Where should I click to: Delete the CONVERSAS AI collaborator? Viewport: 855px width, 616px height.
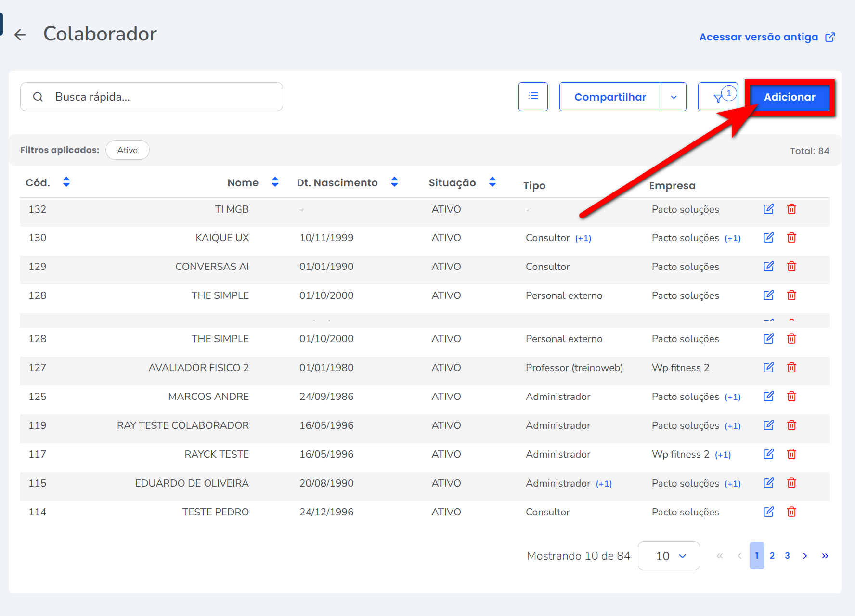pyautogui.click(x=791, y=267)
